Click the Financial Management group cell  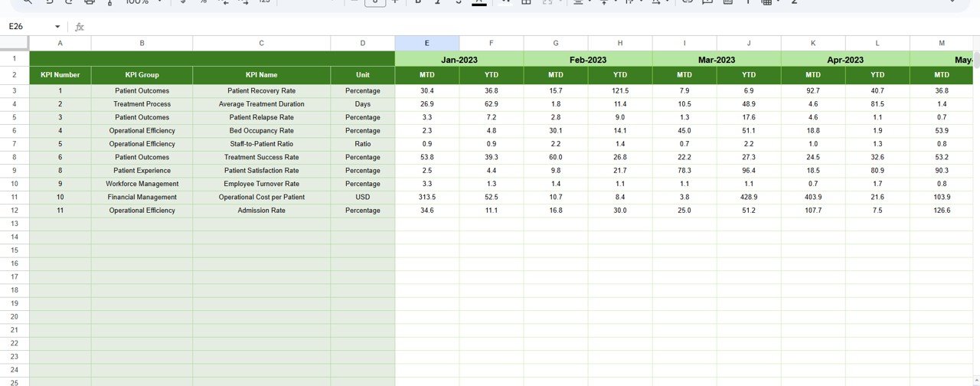pyautogui.click(x=142, y=197)
